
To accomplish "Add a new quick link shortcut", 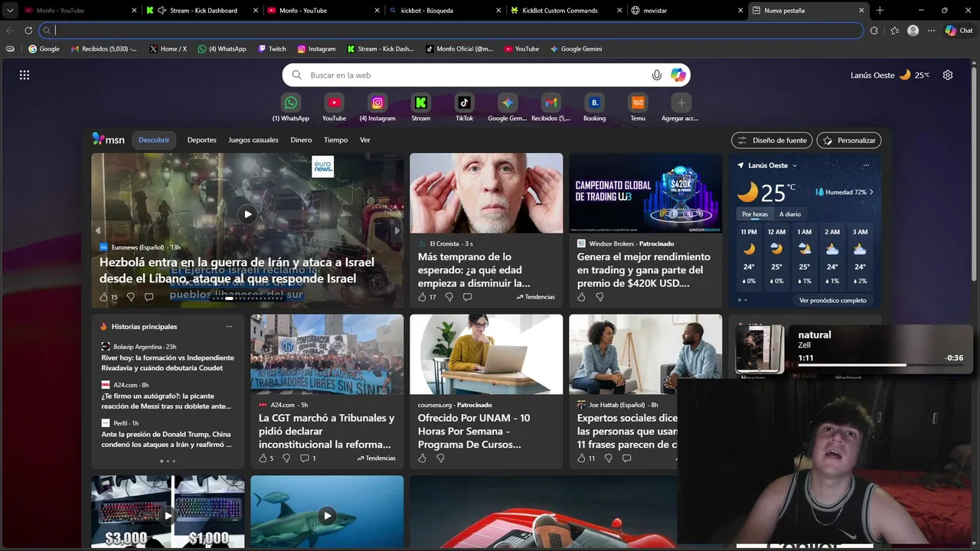I will pyautogui.click(x=681, y=107).
